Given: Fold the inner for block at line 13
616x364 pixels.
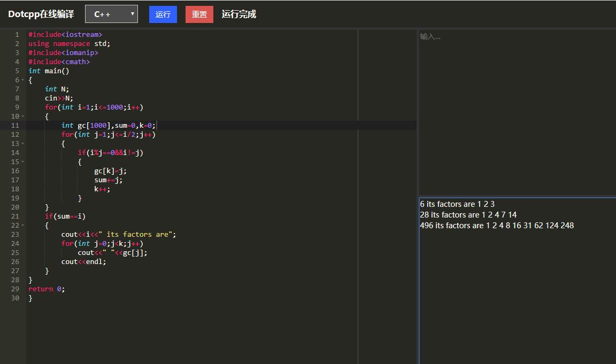Looking at the screenshot, I should [22, 144].
